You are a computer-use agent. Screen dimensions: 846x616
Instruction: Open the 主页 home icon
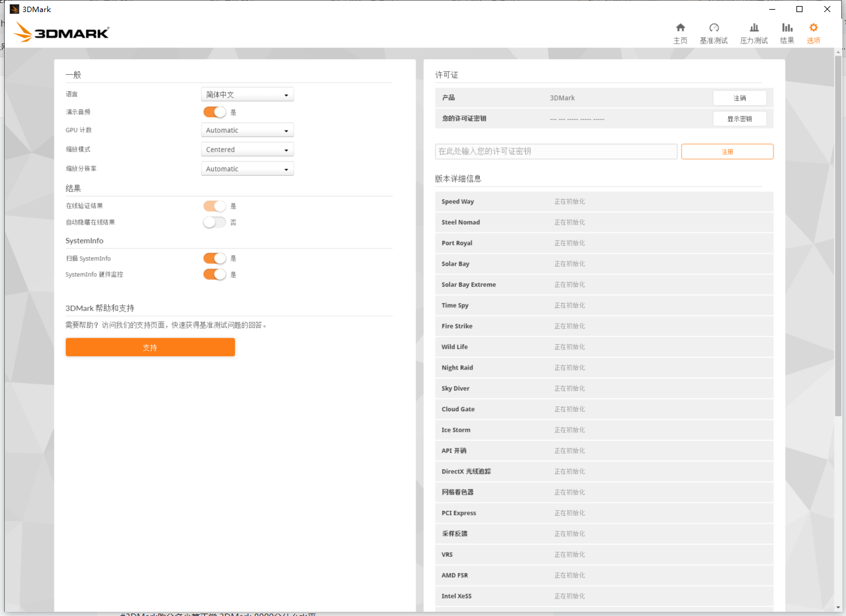680,28
